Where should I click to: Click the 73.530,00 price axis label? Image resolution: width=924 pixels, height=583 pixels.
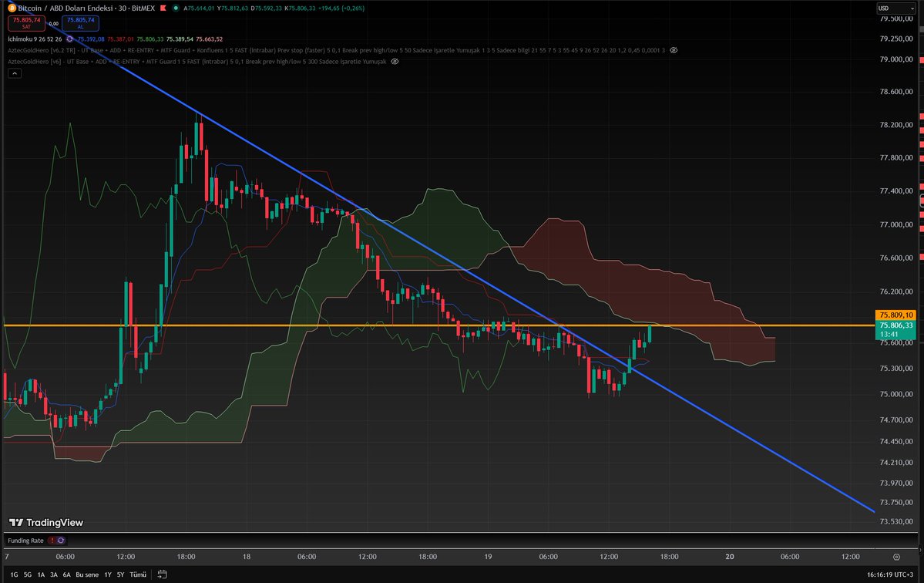pos(895,522)
